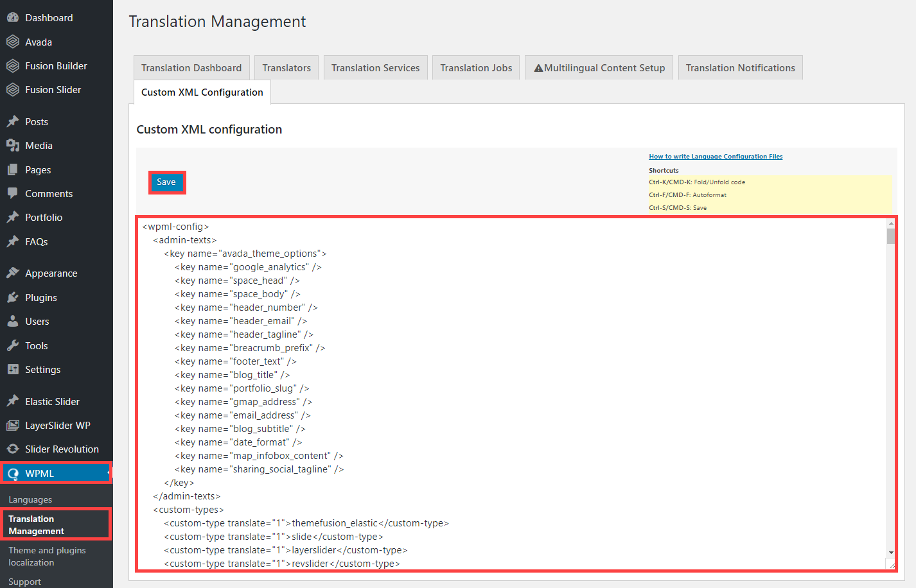
Task: Click the Elastic Slider pin icon
Action: click(x=13, y=401)
